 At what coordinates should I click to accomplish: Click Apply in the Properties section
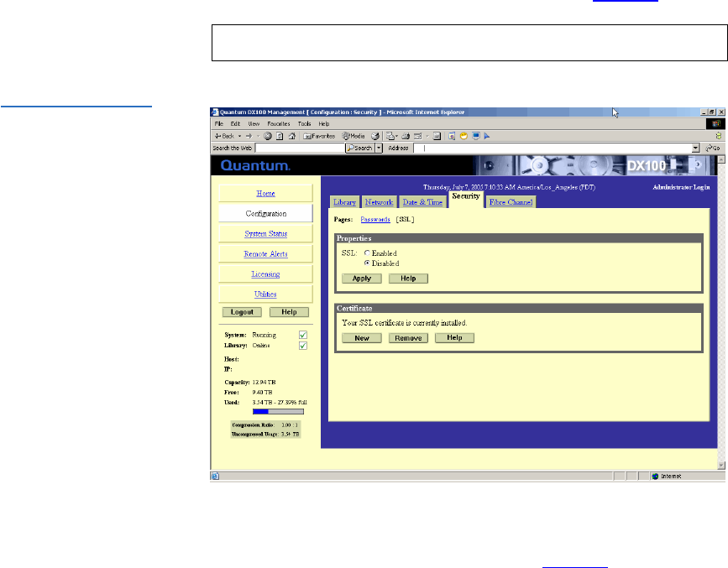point(362,279)
